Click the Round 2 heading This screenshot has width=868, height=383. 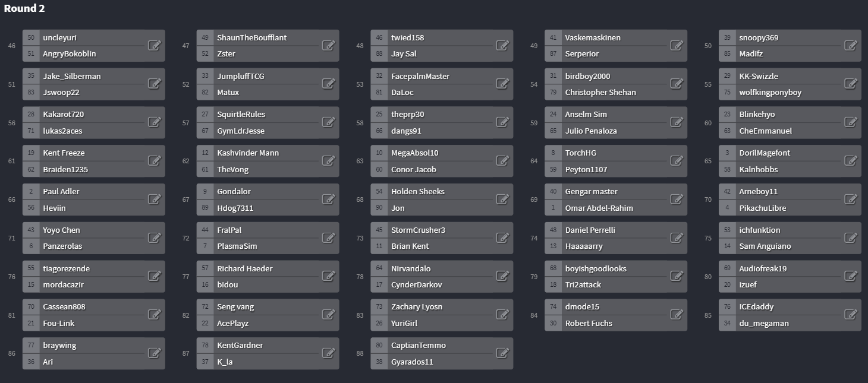click(x=24, y=8)
